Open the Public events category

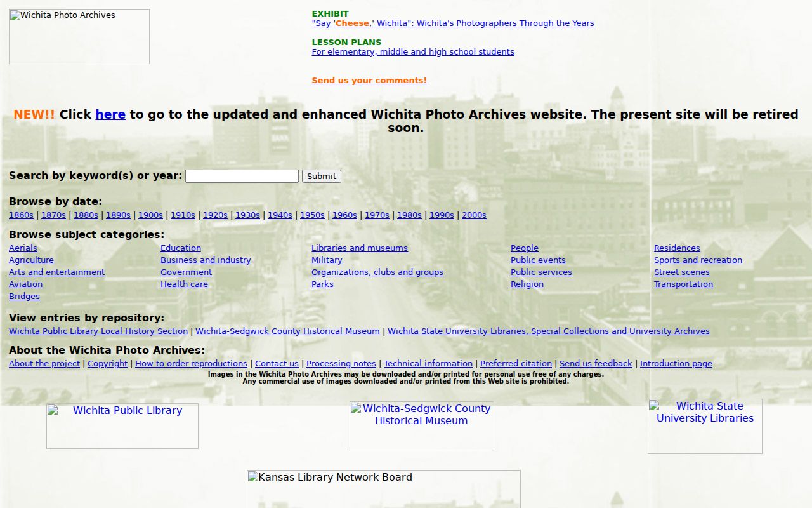(x=538, y=260)
